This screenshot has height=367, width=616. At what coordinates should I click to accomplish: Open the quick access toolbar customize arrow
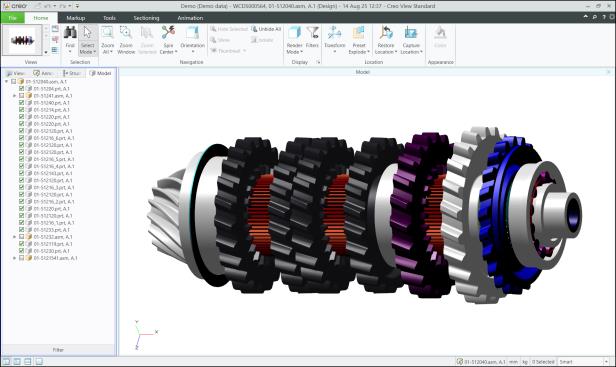(77, 6)
